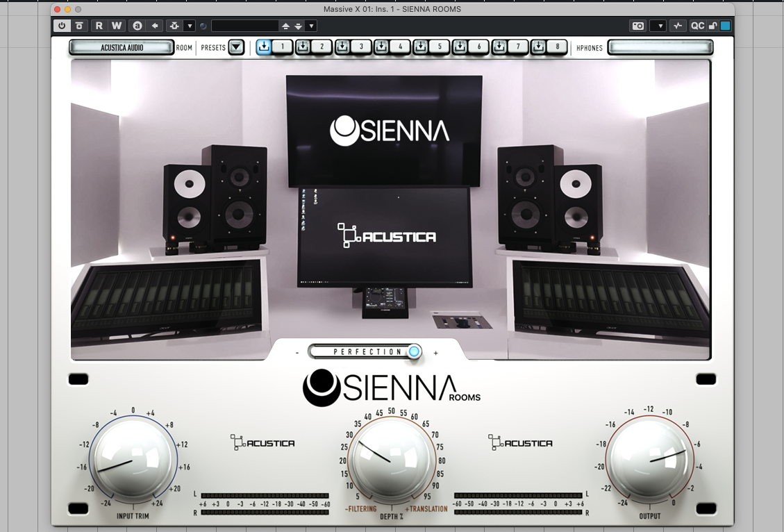The image size is (784, 532).
Task: Toggle the lock icon next to QC
Action: (712, 25)
